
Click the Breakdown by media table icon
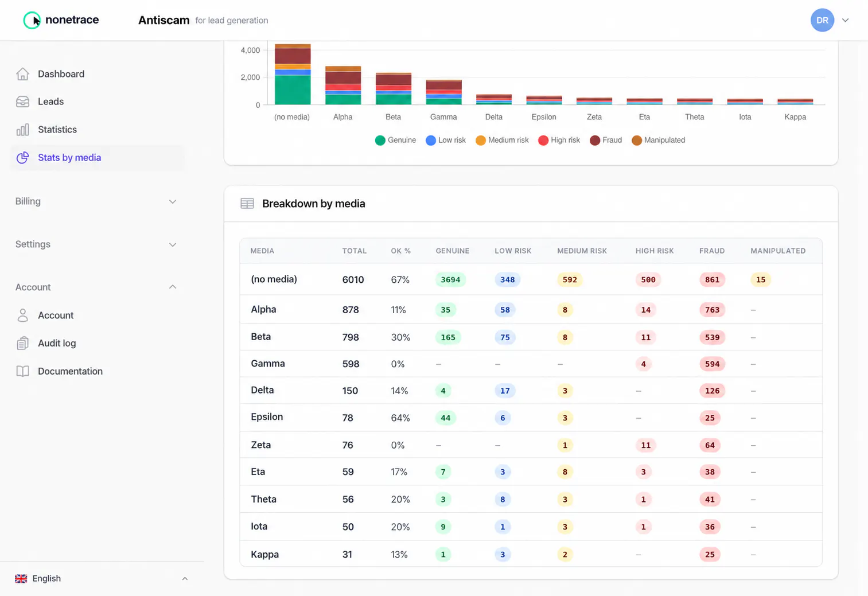click(247, 204)
